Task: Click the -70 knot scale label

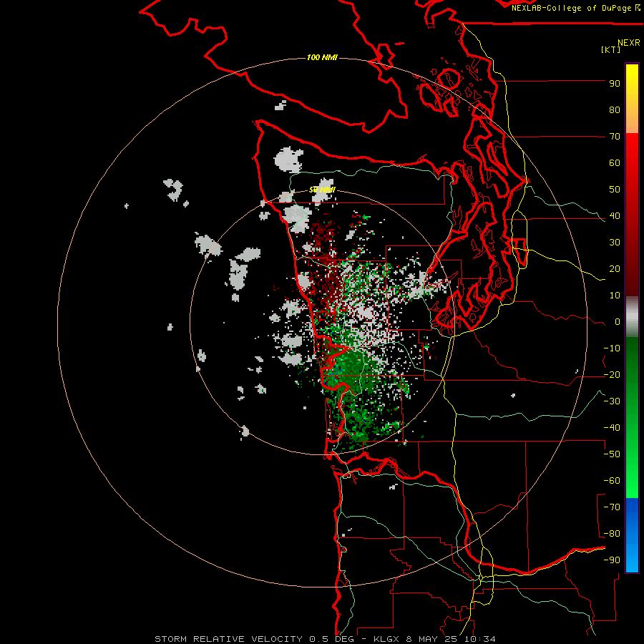Action: coord(612,507)
